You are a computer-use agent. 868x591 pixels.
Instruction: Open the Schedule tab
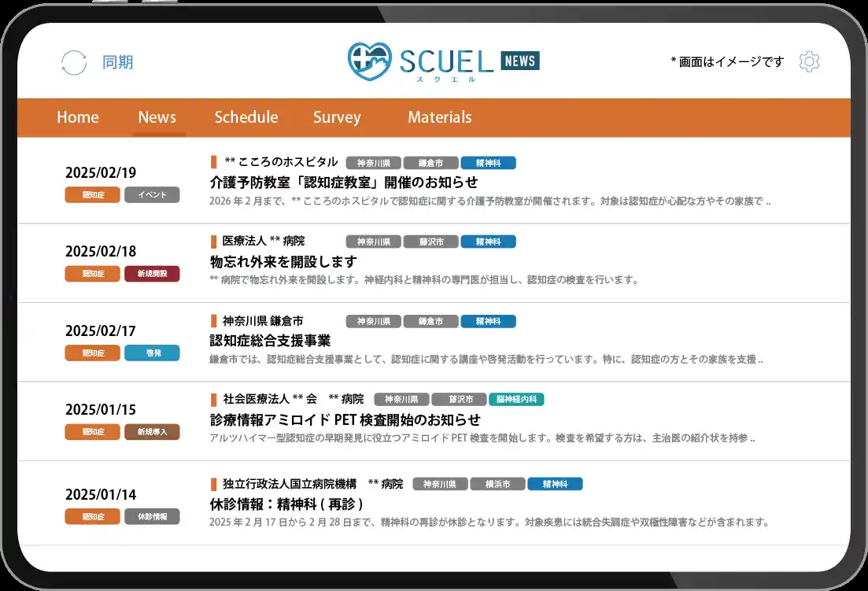coord(246,117)
